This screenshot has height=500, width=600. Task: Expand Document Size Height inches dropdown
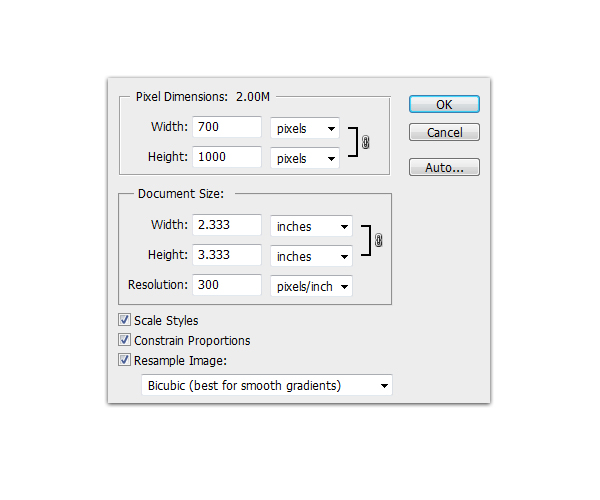pos(311,256)
